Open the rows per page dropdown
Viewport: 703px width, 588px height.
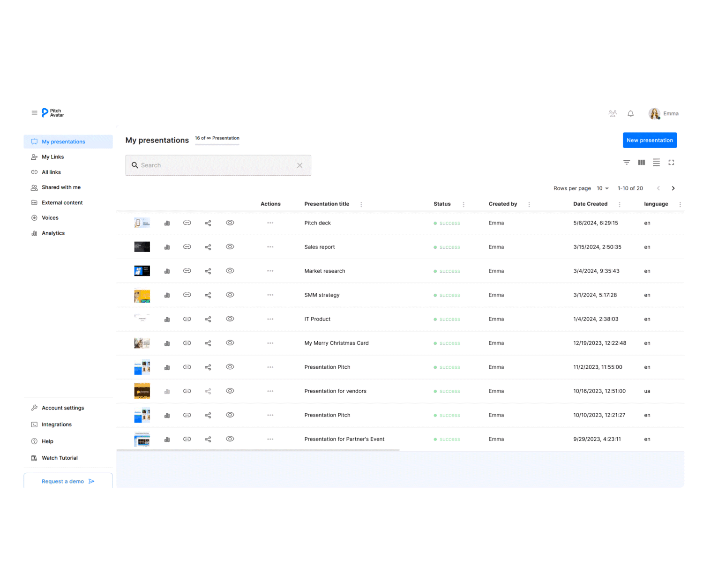(x=602, y=188)
